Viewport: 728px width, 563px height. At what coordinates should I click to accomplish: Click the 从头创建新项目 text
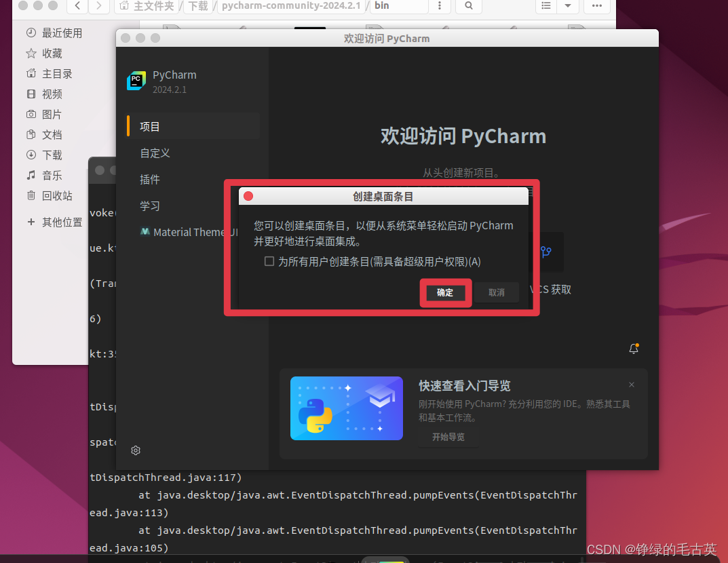tap(461, 173)
